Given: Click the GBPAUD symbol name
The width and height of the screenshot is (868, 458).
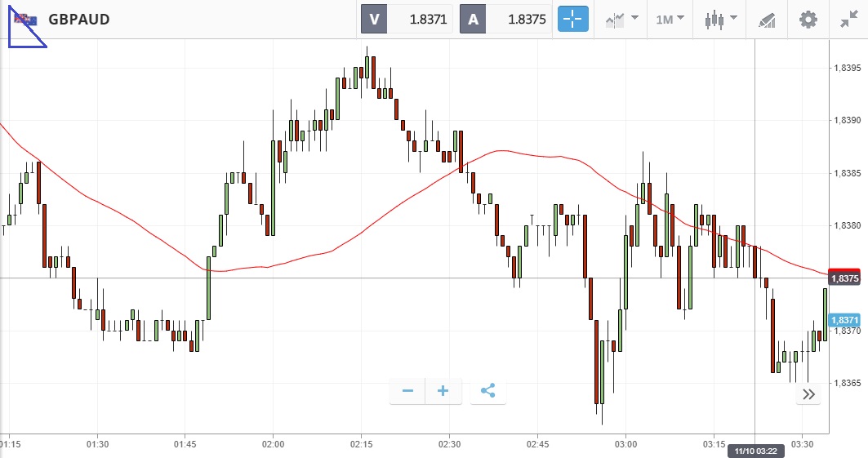Looking at the screenshot, I should 79,19.
